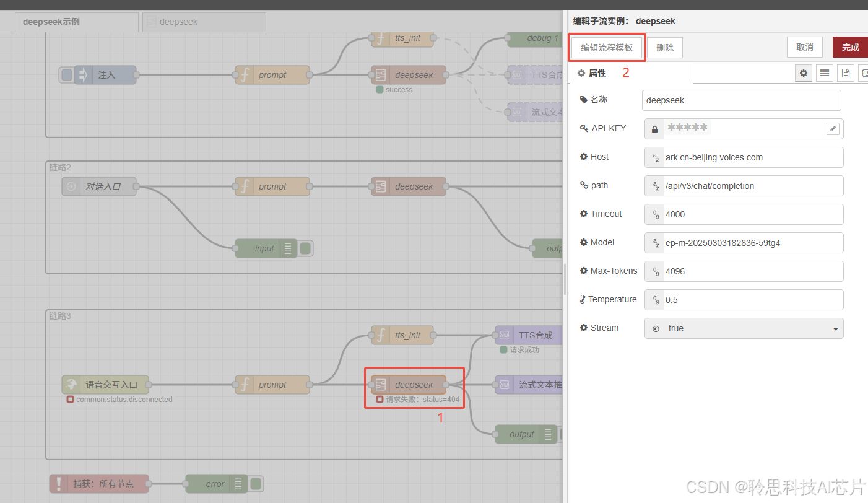The height and width of the screenshot is (503, 868).
Task: Click the 链路3 group label
Action: click(x=60, y=316)
